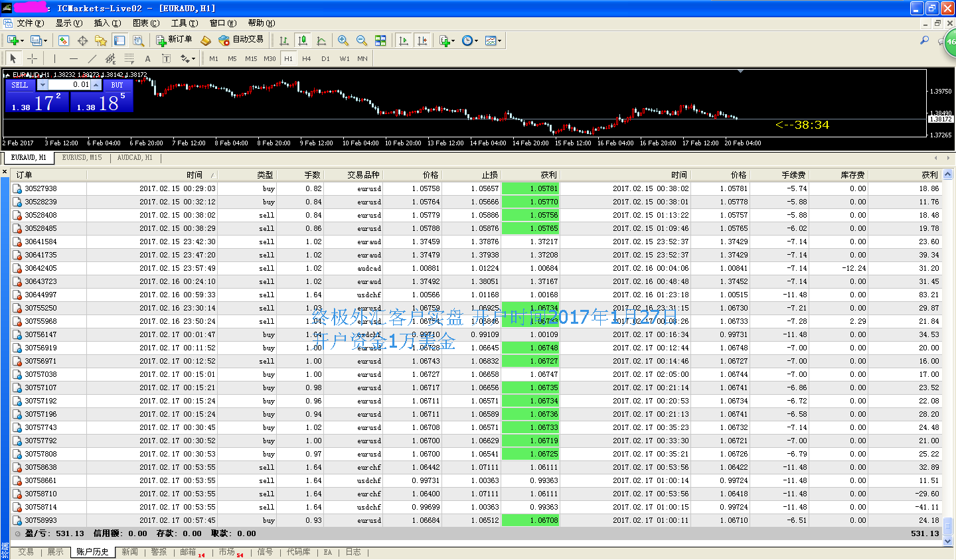This screenshot has width=956, height=560.
Task: Expand the indicators dropdown arrow
Action: pos(453,40)
